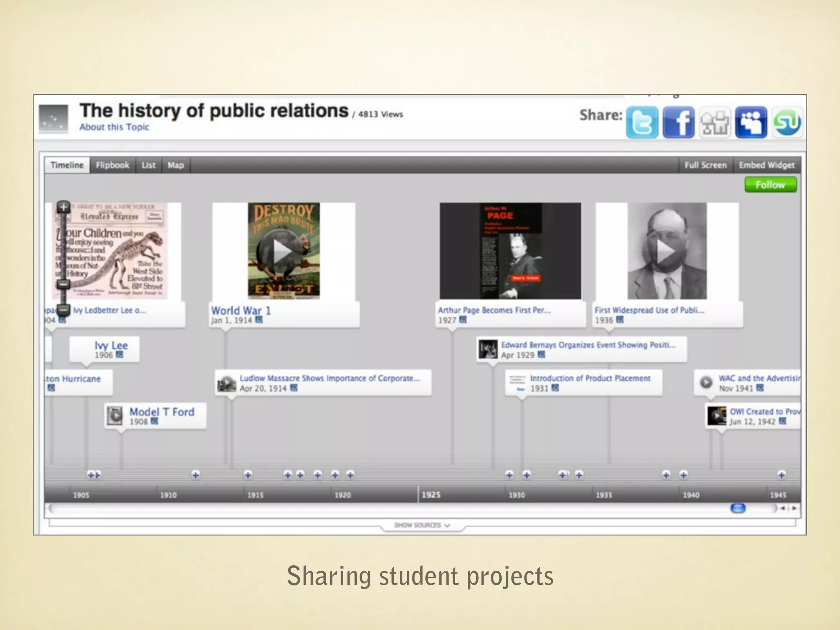Click the 1930 year marker
The height and width of the screenshot is (630, 840).
(x=517, y=495)
